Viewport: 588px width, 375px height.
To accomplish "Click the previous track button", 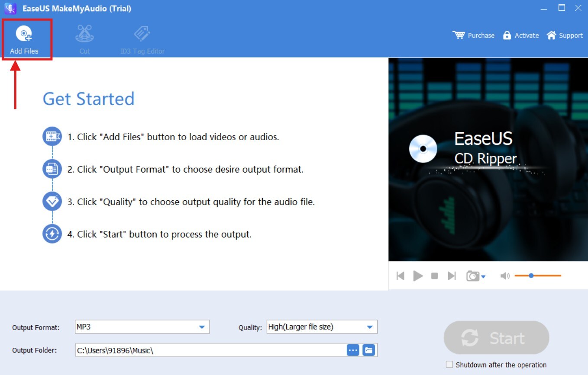I will point(401,276).
